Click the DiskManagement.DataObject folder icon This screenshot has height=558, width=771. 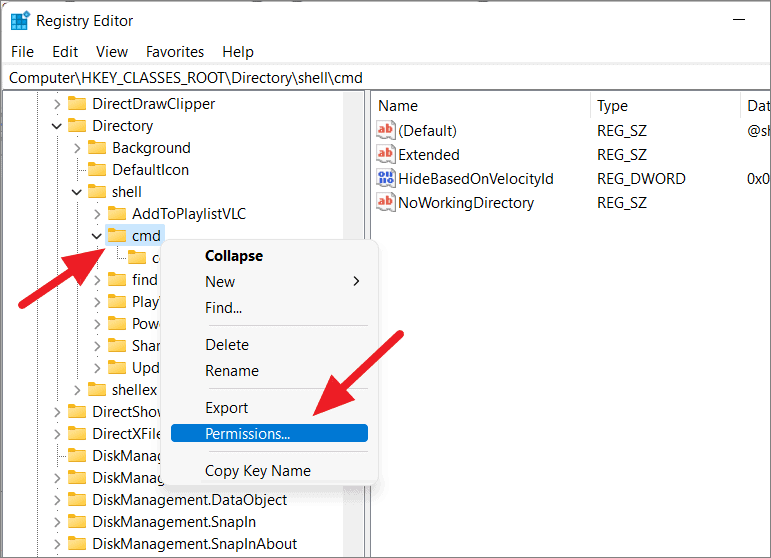(77, 499)
